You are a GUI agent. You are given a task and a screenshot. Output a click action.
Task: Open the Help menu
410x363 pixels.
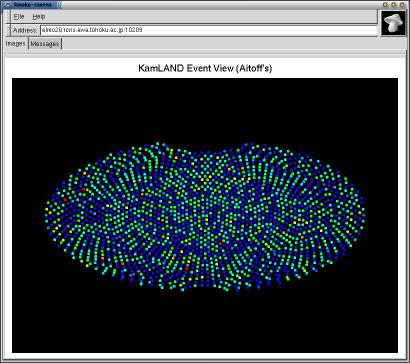tap(39, 17)
